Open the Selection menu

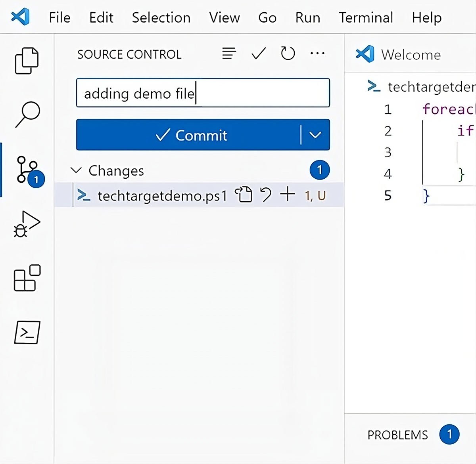pos(161,17)
